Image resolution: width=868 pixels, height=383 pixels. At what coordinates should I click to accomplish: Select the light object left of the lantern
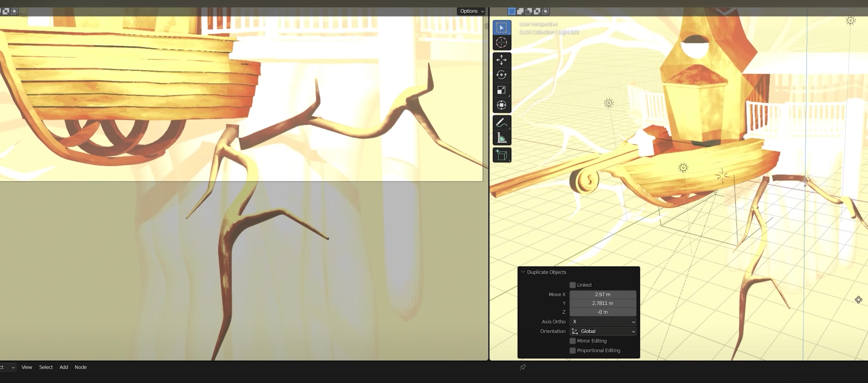tap(609, 103)
